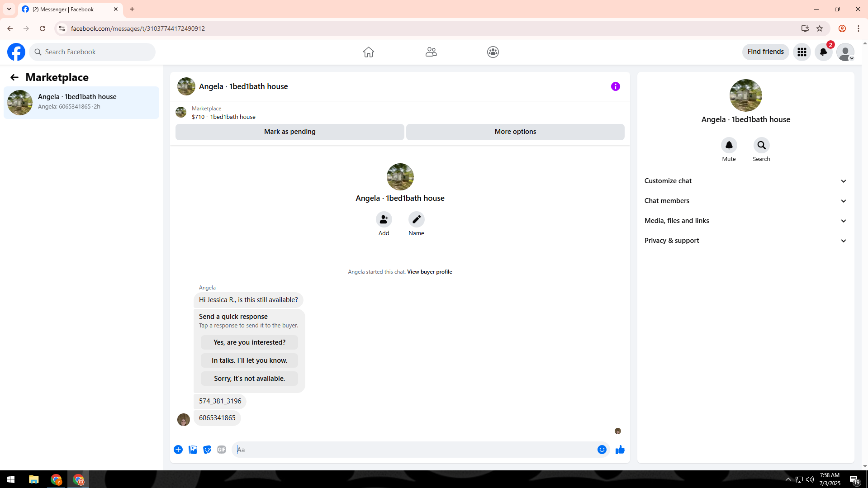This screenshot has width=868, height=488.
Task: Send a thumbs-up like
Action: click(x=620, y=450)
